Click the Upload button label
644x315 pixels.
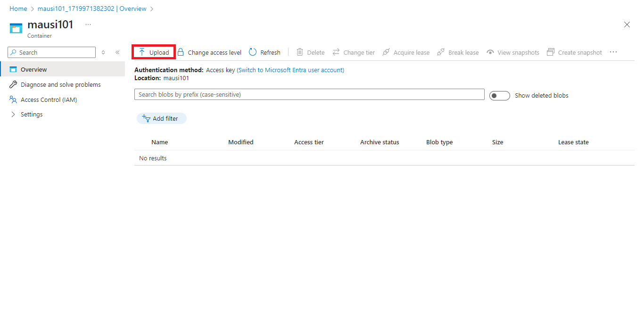point(159,53)
